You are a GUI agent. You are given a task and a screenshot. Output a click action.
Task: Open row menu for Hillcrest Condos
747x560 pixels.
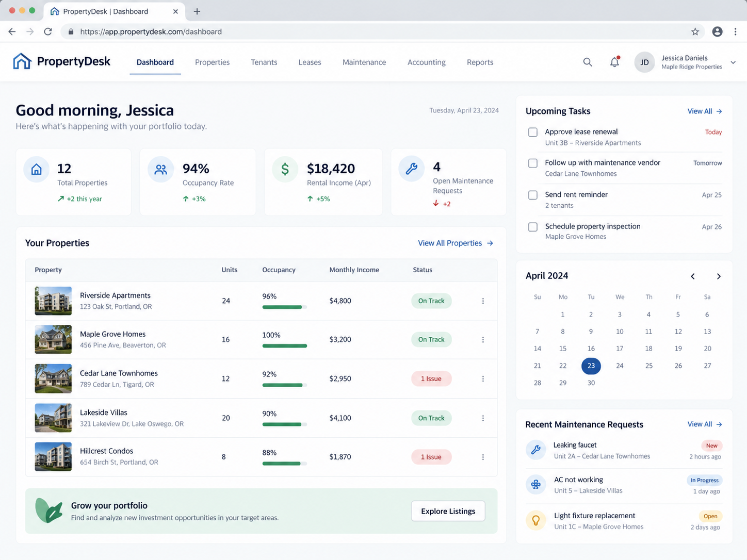[483, 457]
